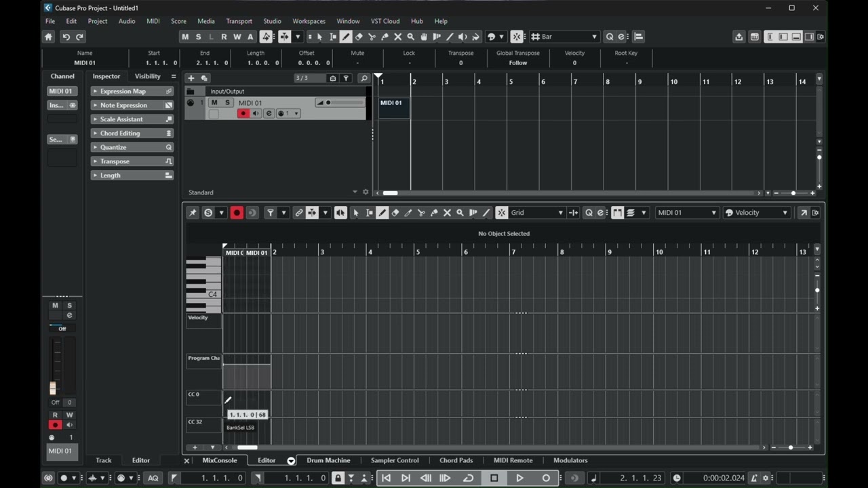Select the Eraser tool in the project toolbar
868x488 pixels.
tap(359, 37)
